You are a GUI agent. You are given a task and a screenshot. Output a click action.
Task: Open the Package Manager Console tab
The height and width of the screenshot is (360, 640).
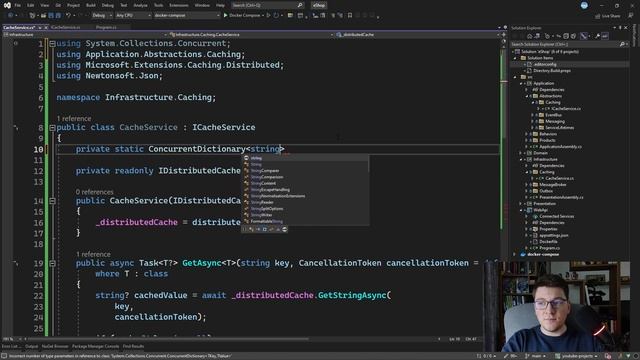(95, 347)
